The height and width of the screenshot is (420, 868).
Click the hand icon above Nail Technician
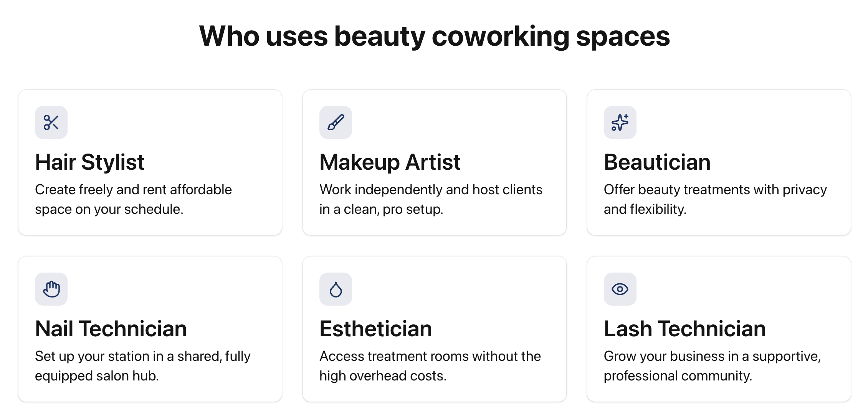51,289
